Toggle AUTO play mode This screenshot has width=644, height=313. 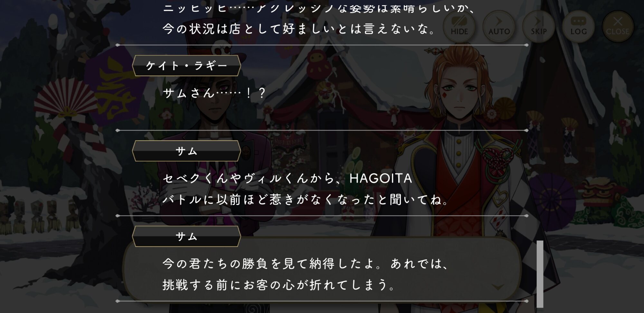coord(499,26)
